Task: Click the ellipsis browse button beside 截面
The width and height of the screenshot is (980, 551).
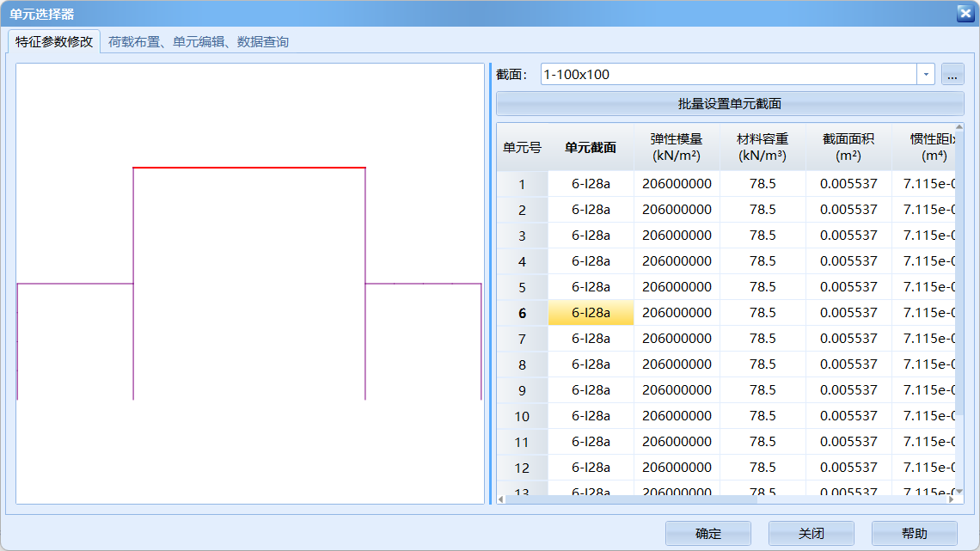Action: coord(952,75)
